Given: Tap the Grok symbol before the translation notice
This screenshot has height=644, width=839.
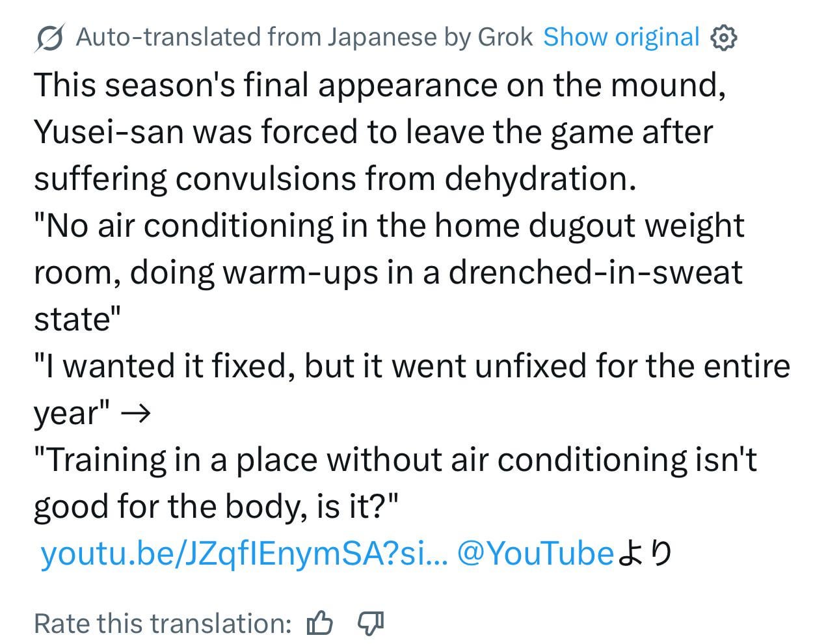Looking at the screenshot, I should tap(49, 36).
